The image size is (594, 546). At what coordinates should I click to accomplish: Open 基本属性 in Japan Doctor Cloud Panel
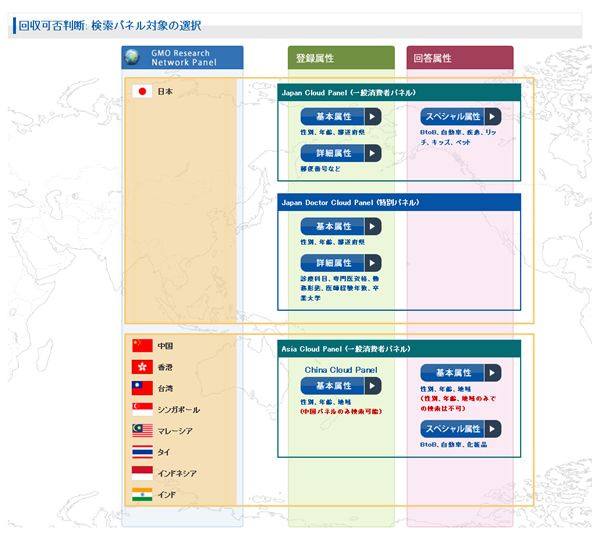point(341,226)
